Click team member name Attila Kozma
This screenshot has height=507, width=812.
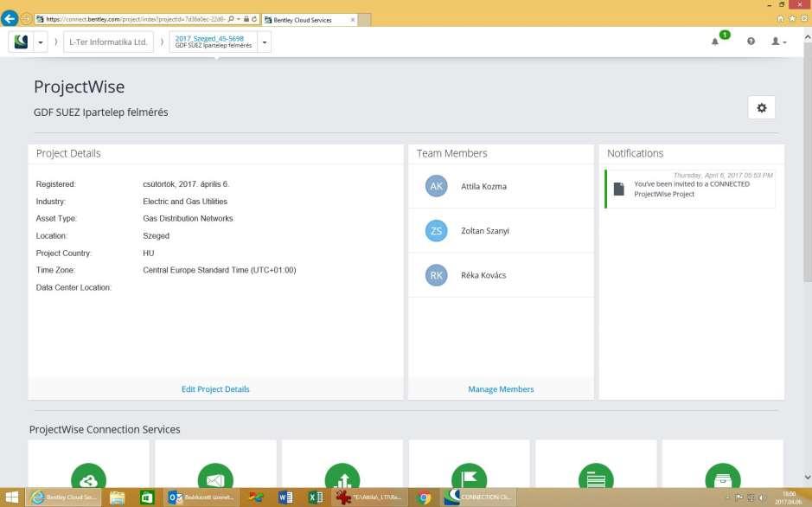483,186
